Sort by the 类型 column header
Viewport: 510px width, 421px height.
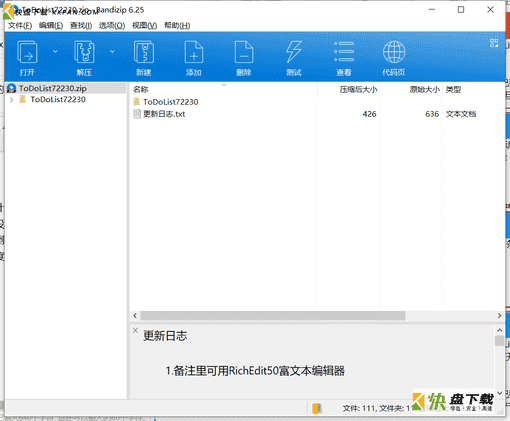click(x=453, y=89)
